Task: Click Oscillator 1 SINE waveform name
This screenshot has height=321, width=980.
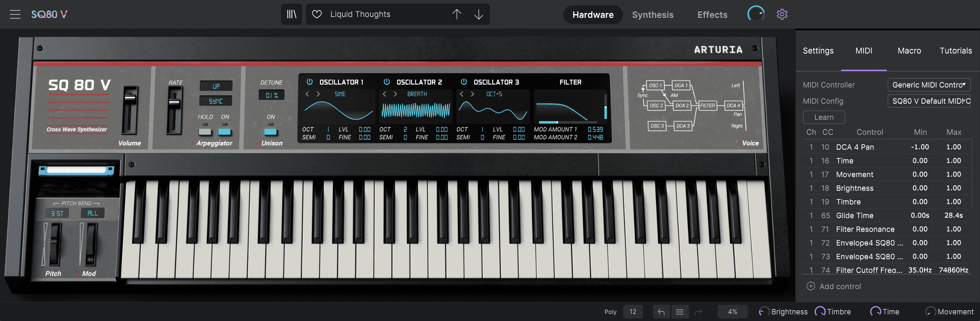Action: coord(340,94)
